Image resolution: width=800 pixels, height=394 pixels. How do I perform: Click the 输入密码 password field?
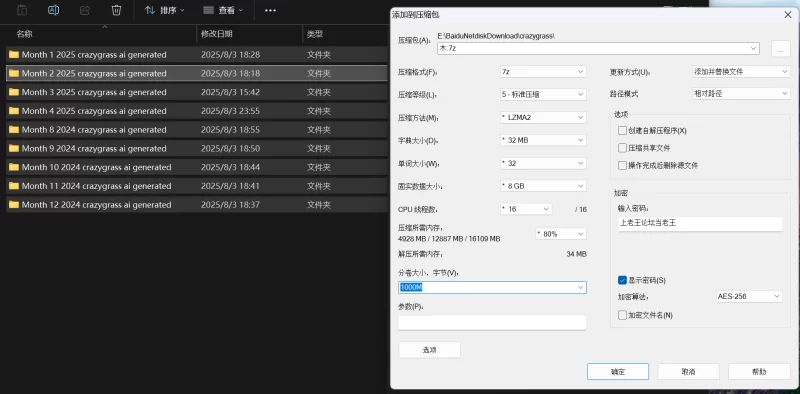[x=699, y=224]
